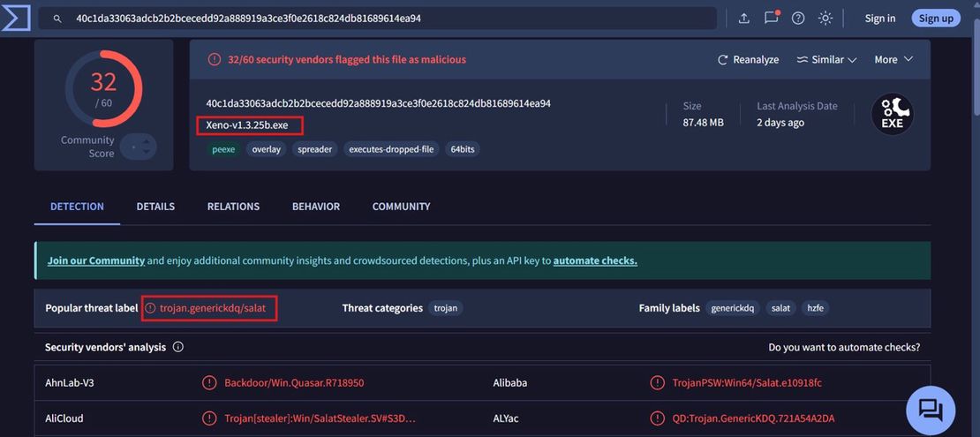Toggle the light/dark theme sun icon
980x437 pixels.
825,19
